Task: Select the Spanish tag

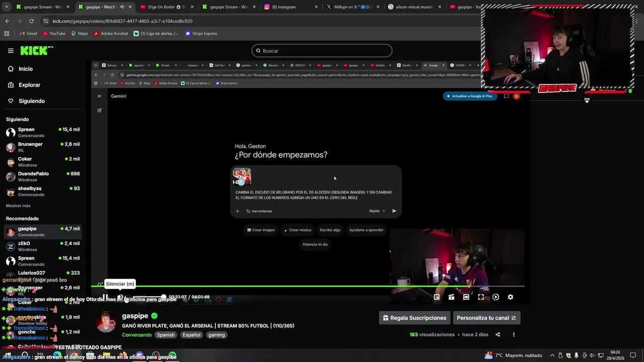Action: [166, 335]
